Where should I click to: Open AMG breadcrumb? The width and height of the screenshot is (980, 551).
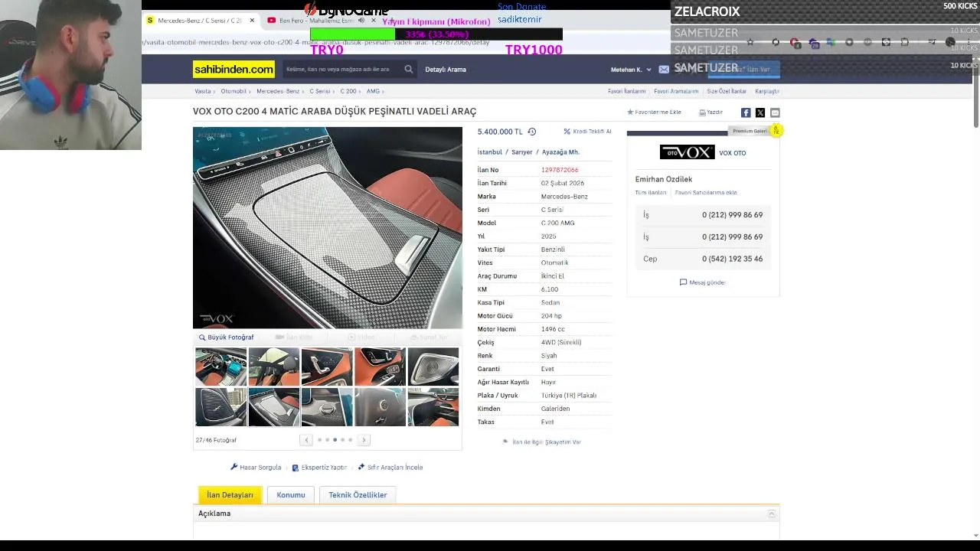point(373,91)
